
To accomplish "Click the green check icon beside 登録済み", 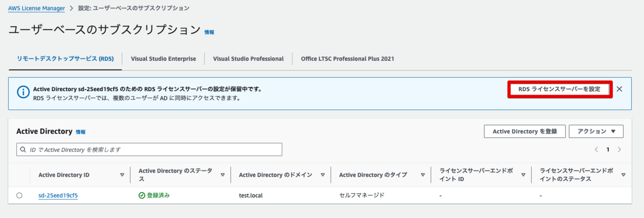I will click(142, 195).
